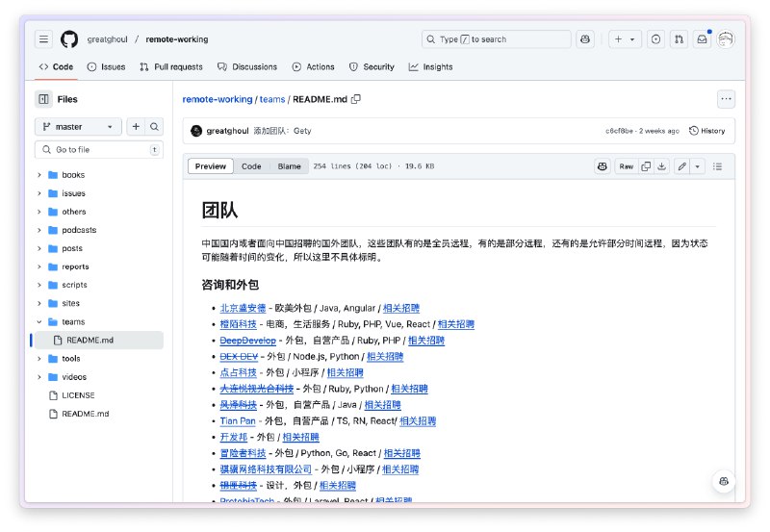770x532 pixels.
Task: Navigate to teams breadcrumb
Action: (x=272, y=99)
